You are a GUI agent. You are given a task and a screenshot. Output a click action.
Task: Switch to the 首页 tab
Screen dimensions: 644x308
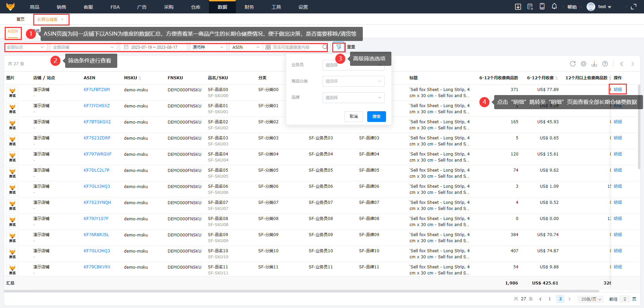click(x=20, y=19)
